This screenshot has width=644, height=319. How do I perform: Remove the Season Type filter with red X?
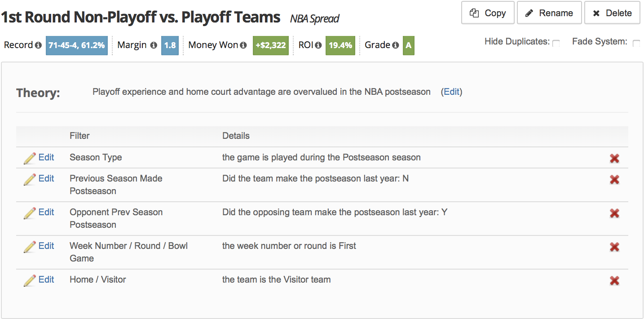pyautogui.click(x=614, y=158)
